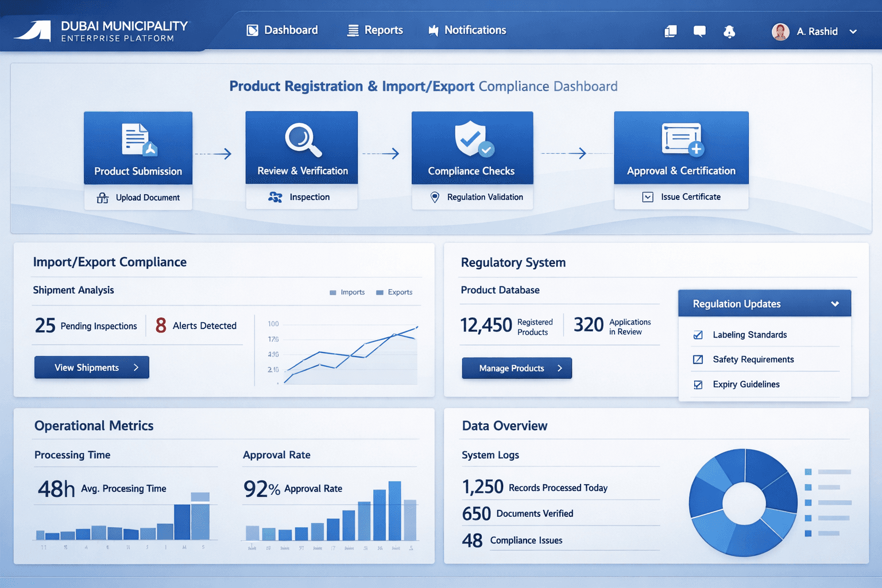This screenshot has width=882, height=588.
Task: Select the Compliance Checks shield icon
Action: [473, 139]
